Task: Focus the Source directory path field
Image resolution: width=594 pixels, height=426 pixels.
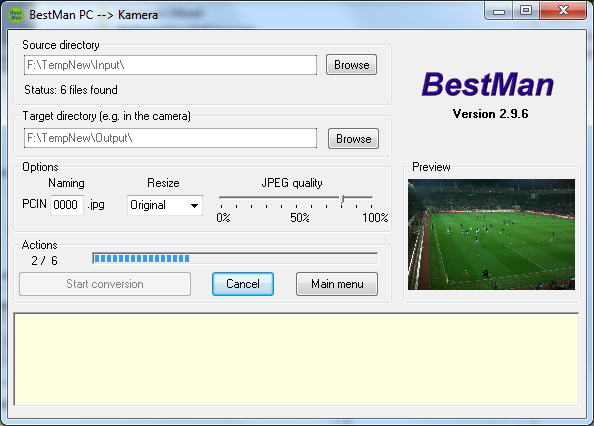Action: [x=170, y=65]
